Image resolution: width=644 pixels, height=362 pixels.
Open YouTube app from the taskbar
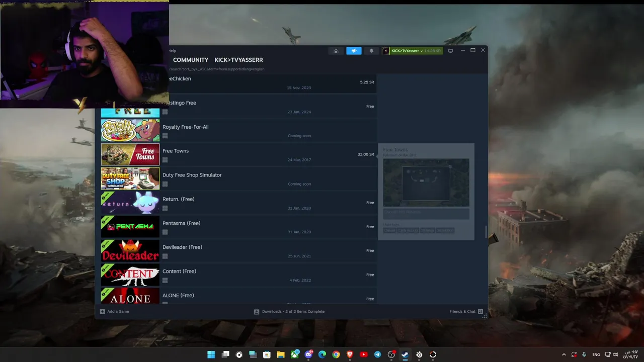[x=364, y=354]
